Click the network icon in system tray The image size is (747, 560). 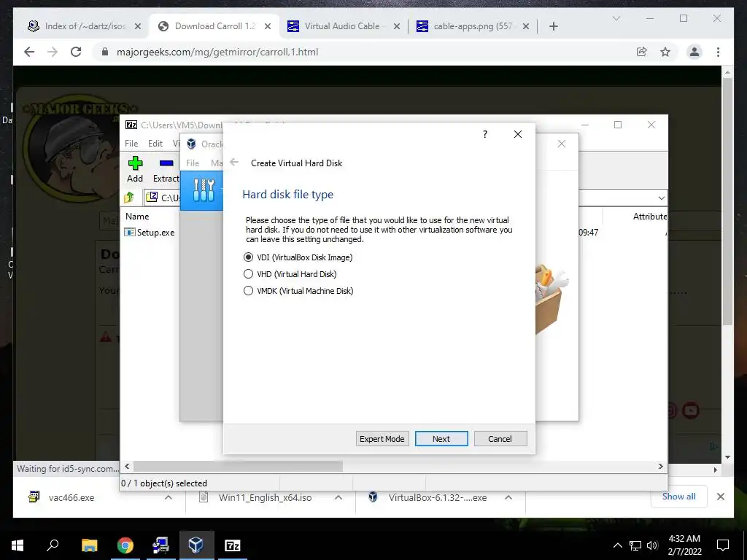click(635, 545)
